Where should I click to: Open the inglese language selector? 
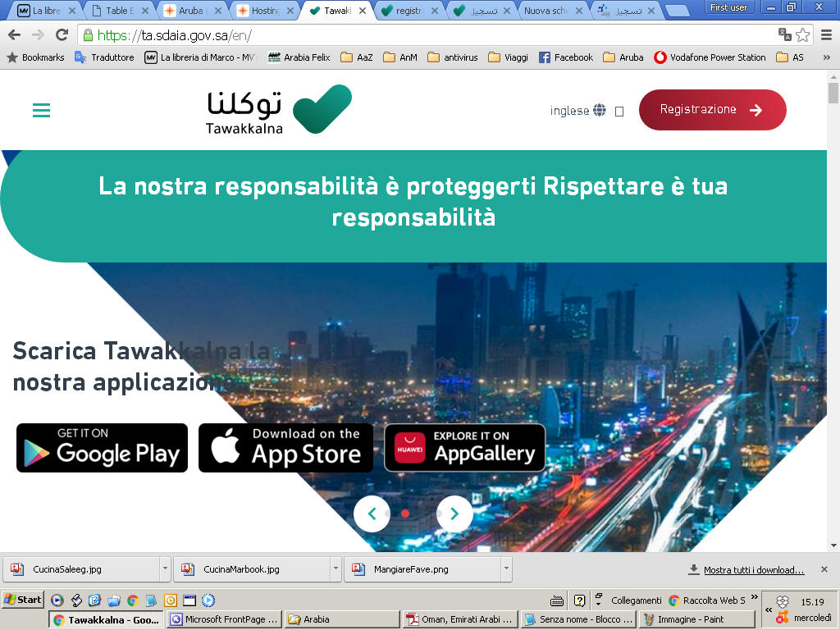(577, 111)
